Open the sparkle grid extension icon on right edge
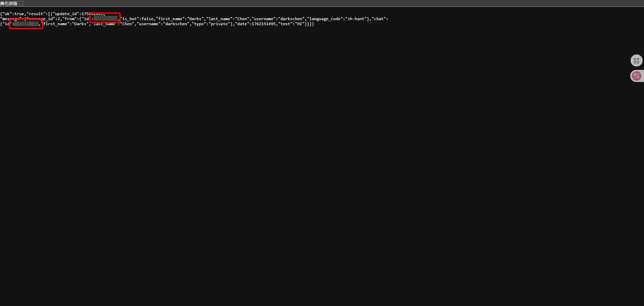 637,60
